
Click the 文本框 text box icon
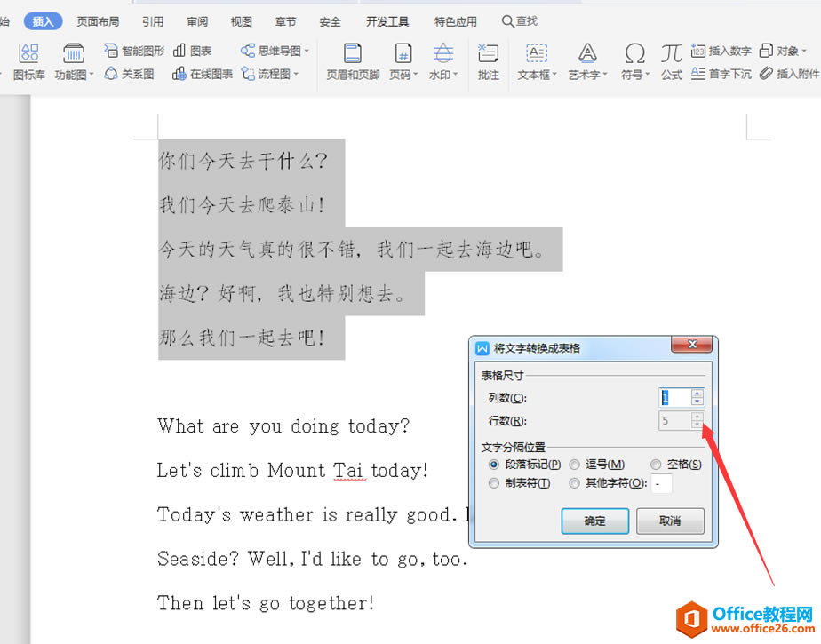pyautogui.click(x=536, y=54)
